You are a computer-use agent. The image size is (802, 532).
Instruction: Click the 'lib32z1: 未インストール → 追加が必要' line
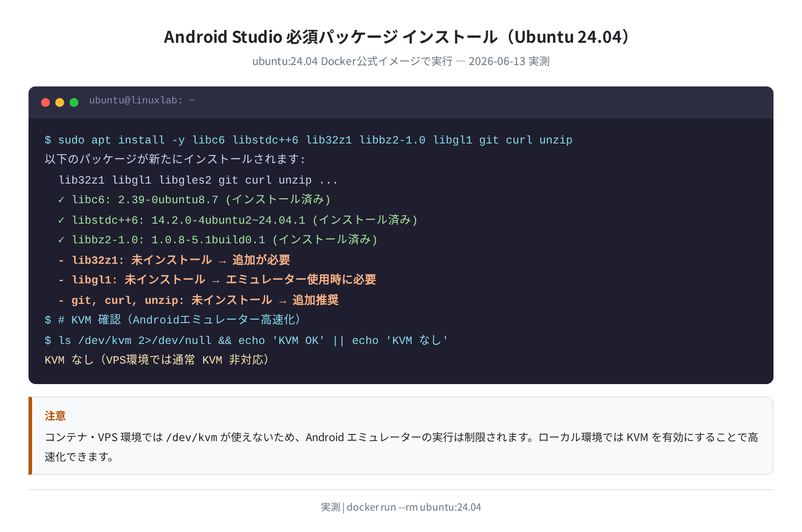pos(174,260)
